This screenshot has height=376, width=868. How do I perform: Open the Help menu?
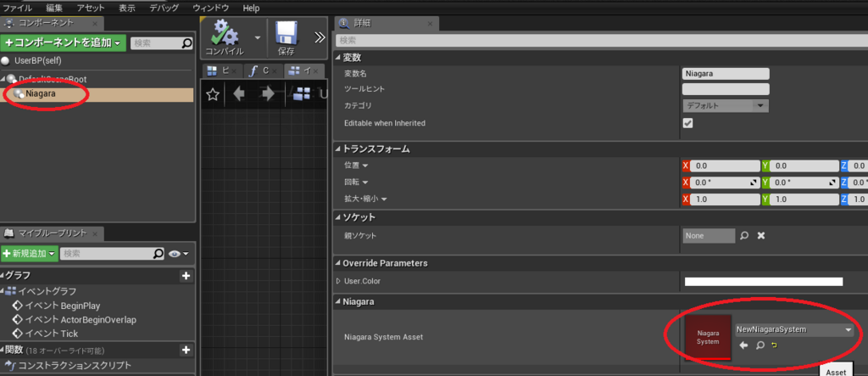[x=251, y=8]
